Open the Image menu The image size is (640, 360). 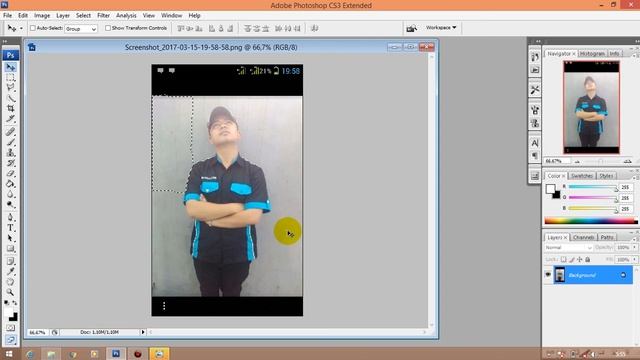tap(42, 16)
